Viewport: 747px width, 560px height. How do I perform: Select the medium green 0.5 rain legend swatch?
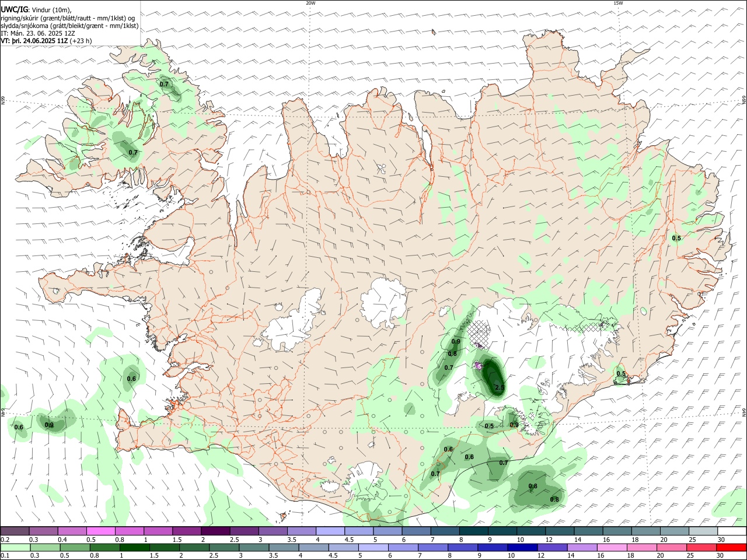75,547
